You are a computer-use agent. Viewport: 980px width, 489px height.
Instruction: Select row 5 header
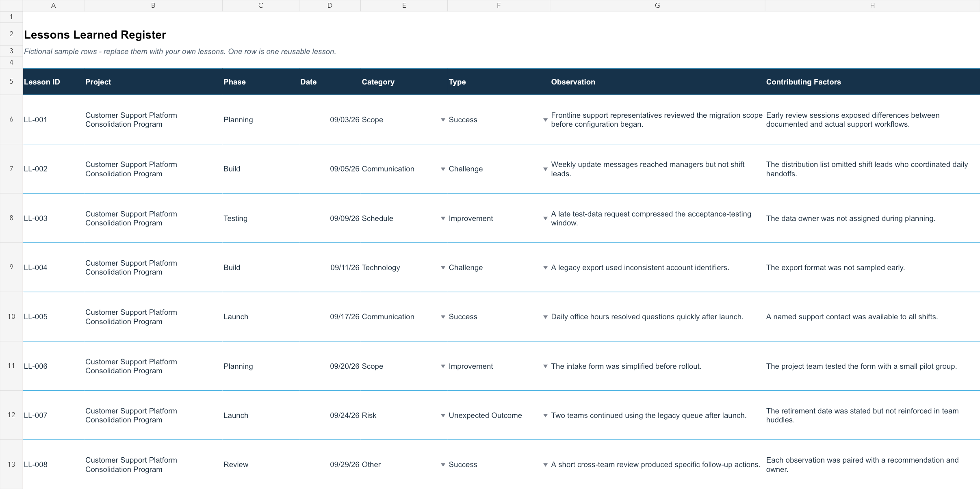[11, 81]
